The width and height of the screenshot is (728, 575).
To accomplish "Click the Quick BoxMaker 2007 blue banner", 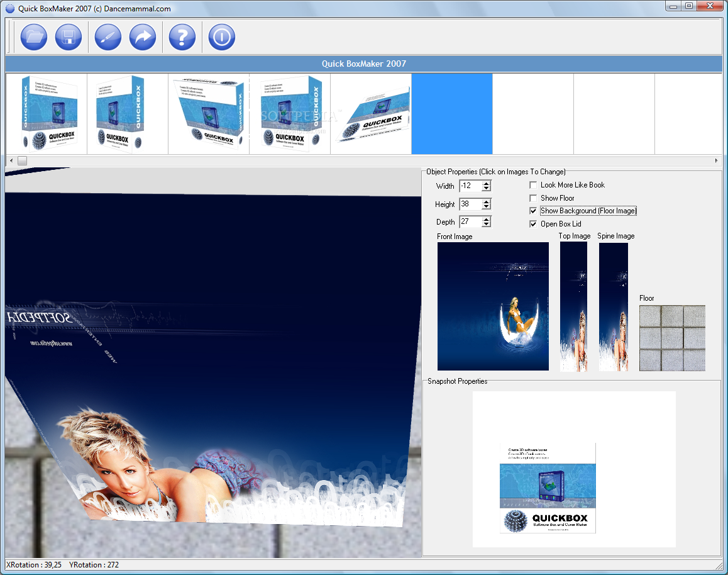I will tap(363, 64).
